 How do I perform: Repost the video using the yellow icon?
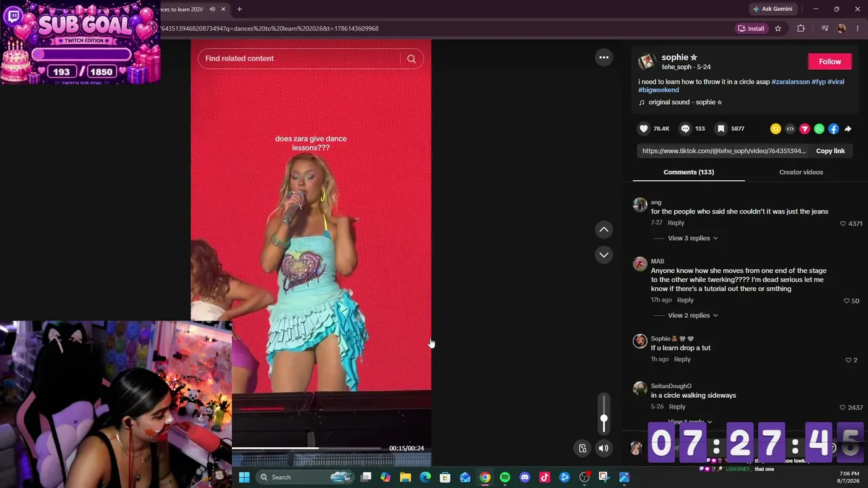tap(776, 129)
